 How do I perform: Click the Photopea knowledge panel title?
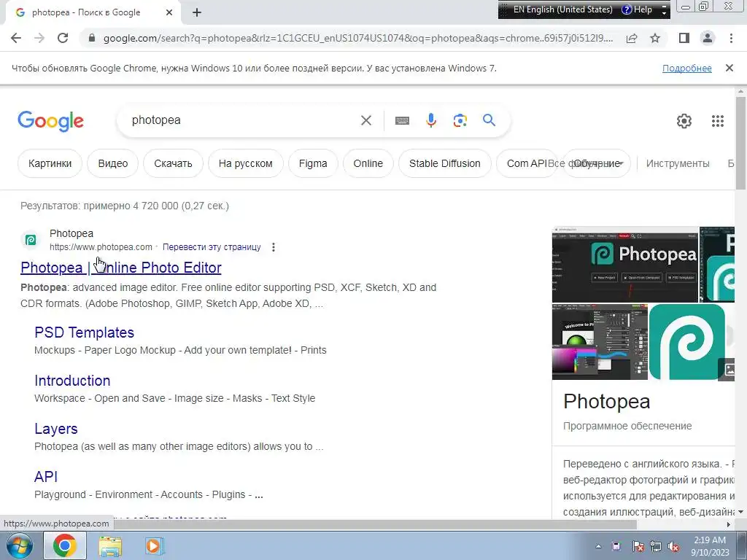tap(606, 402)
